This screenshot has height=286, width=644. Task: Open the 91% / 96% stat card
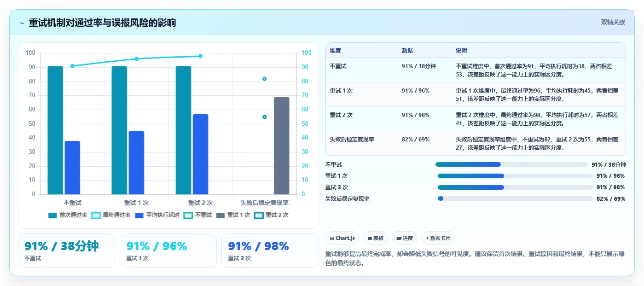(x=168, y=251)
